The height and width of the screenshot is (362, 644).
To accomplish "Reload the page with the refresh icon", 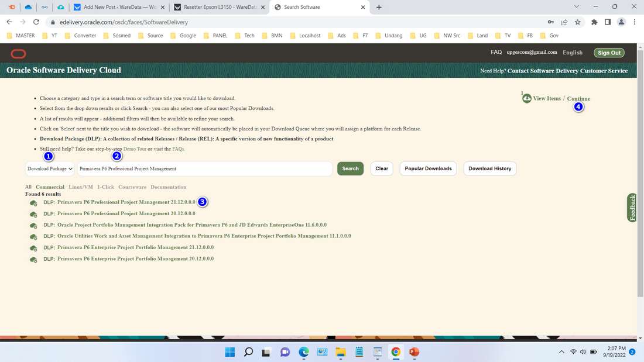I will [36, 22].
